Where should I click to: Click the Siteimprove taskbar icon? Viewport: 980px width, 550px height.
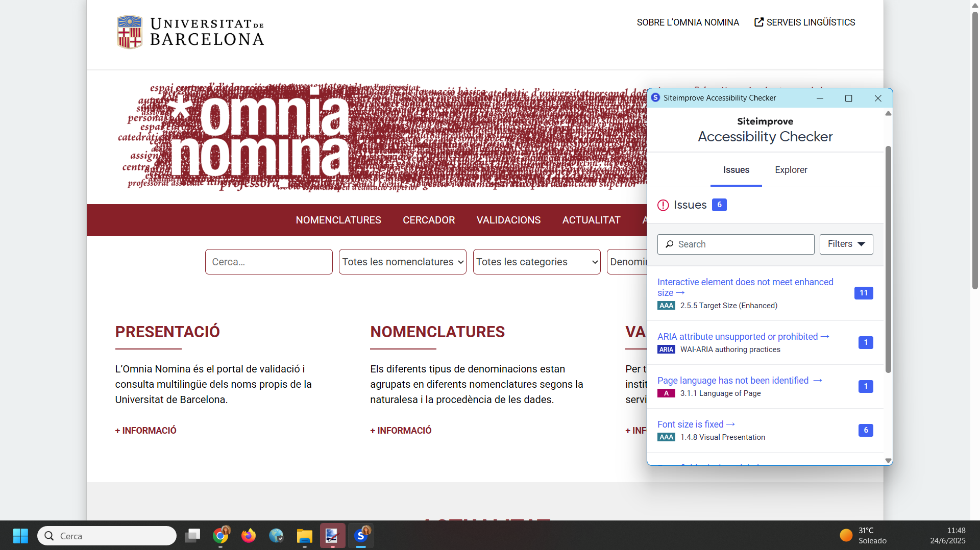[361, 536]
